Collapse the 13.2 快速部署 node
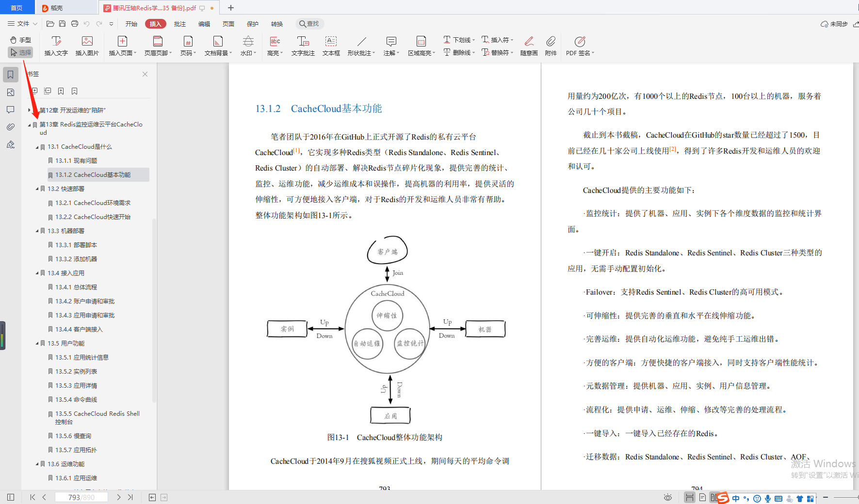 click(37, 189)
